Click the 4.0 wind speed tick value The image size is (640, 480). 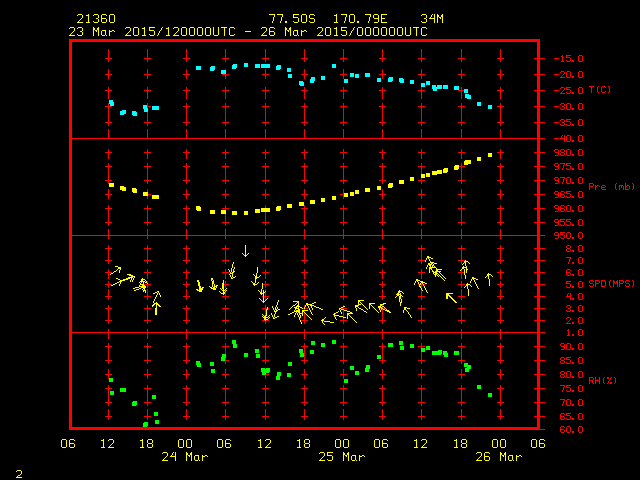pyautogui.click(x=574, y=297)
